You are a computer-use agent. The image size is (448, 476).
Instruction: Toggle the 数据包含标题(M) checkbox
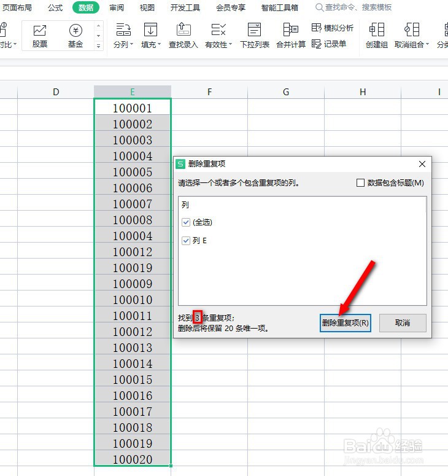360,183
